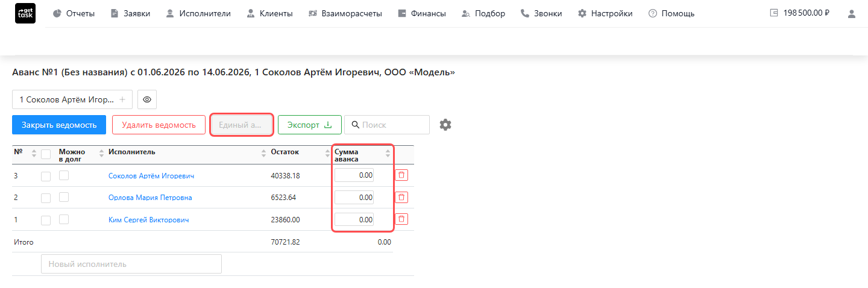868x288 pixels.
Task: Toggle the eye visibility button
Action: click(147, 99)
